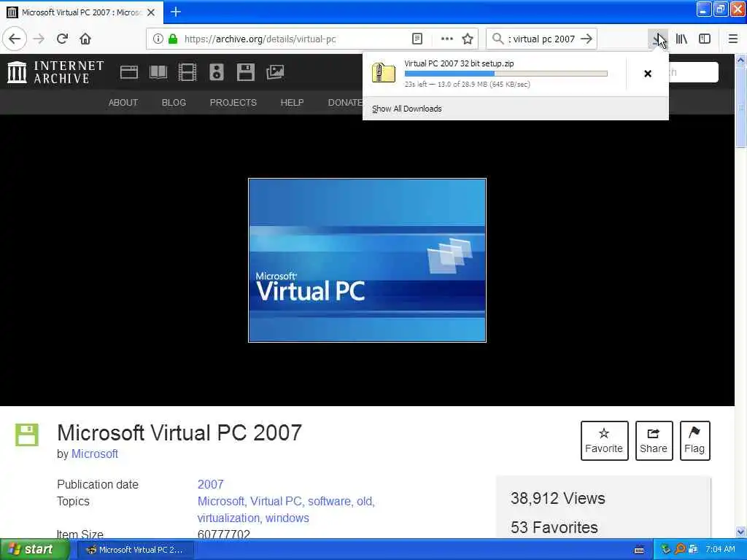Click the orange magnifier tray icon

click(679, 550)
